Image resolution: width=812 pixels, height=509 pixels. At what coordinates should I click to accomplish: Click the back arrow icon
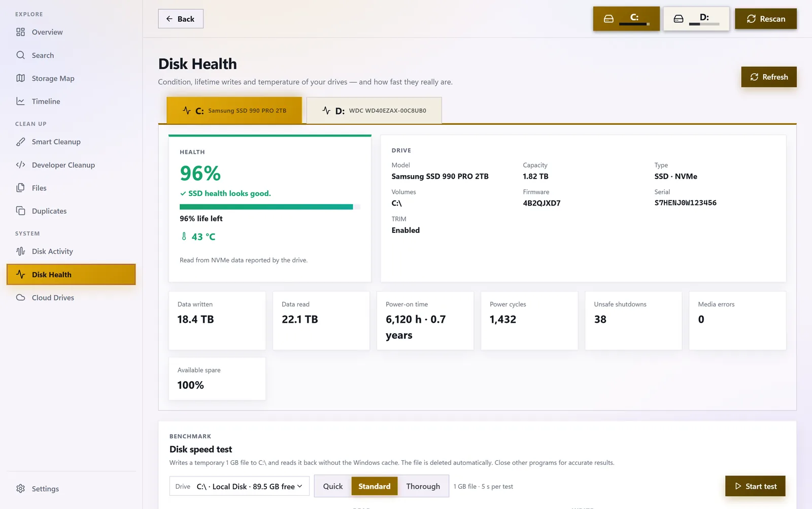[170, 19]
